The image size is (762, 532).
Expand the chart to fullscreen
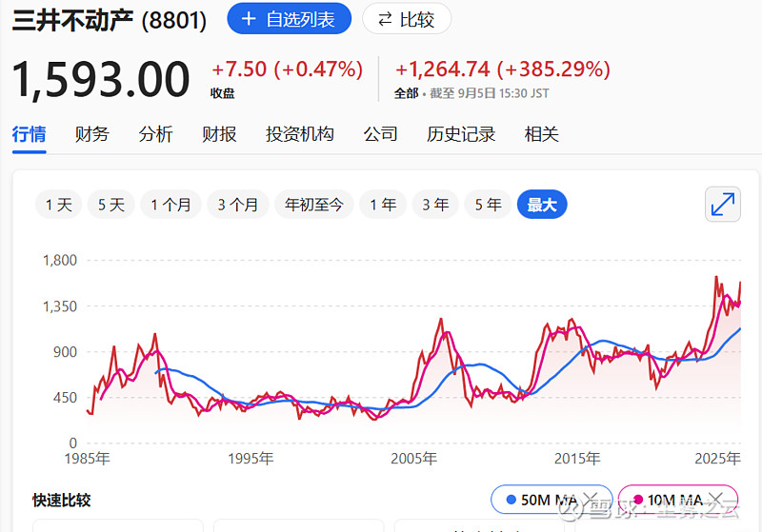tap(723, 205)
